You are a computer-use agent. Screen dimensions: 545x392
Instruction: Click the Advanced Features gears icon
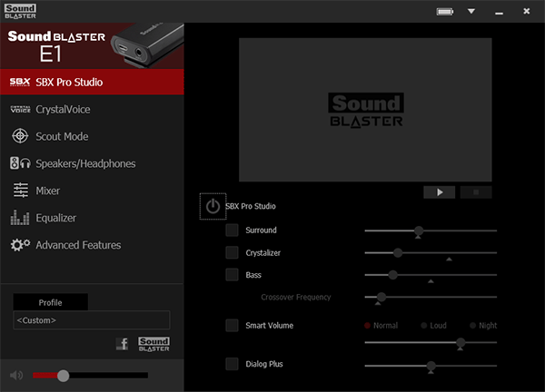(x=20, y=245)
